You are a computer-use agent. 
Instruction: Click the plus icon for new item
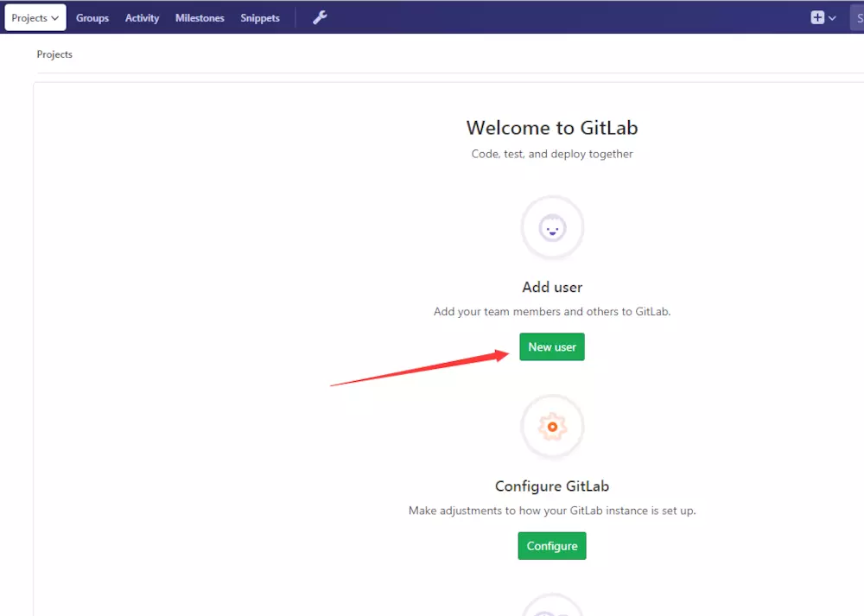(817, 17)
